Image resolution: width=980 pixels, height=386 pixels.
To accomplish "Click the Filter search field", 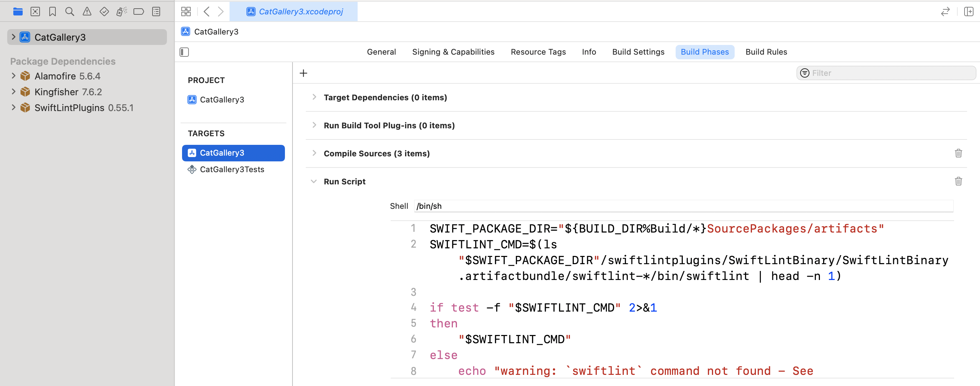I will (886, 73).
